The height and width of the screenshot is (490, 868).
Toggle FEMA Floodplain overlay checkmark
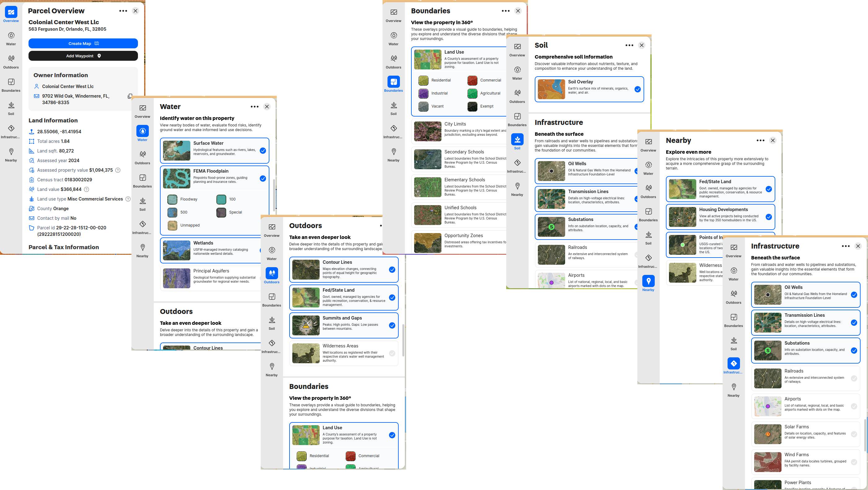tap(263, 179)
